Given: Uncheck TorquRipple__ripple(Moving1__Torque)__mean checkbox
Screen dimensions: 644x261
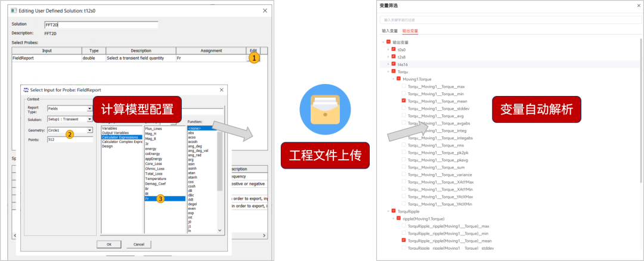Looking at the screenshot, I should coord(404,241).
